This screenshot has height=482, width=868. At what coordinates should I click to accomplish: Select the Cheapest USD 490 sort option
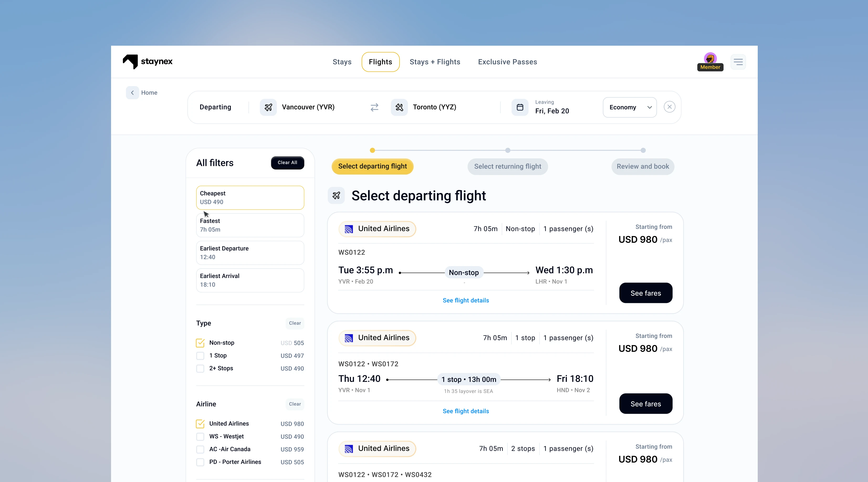[x=250, y=198]
